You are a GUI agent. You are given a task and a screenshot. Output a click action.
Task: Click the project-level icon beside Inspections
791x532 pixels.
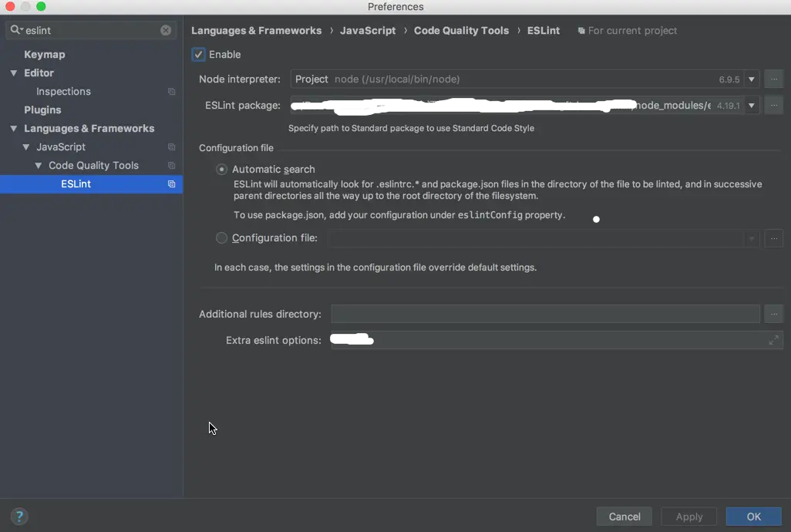(x=171, y=92)
